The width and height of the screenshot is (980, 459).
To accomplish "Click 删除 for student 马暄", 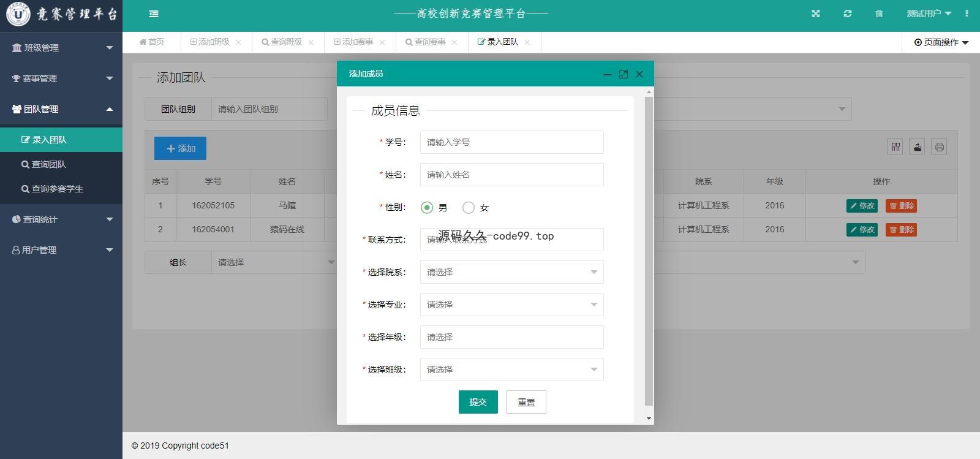I will (x=901, y=206).
